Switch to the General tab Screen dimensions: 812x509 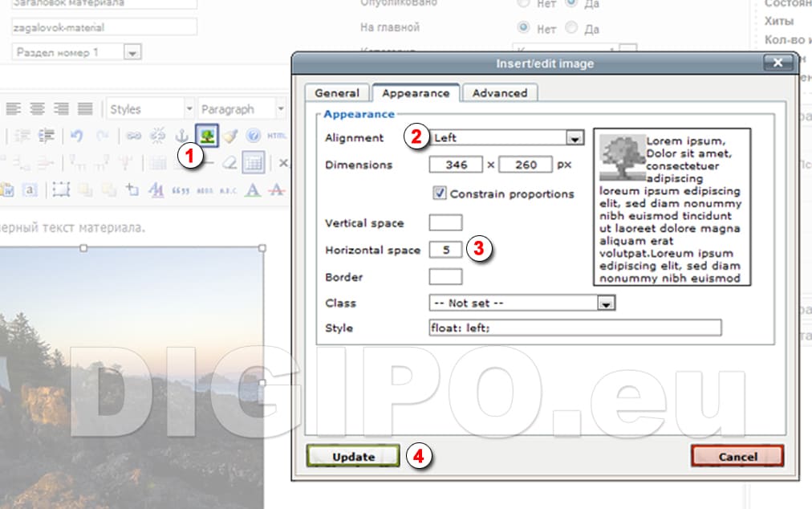(336, 93)
